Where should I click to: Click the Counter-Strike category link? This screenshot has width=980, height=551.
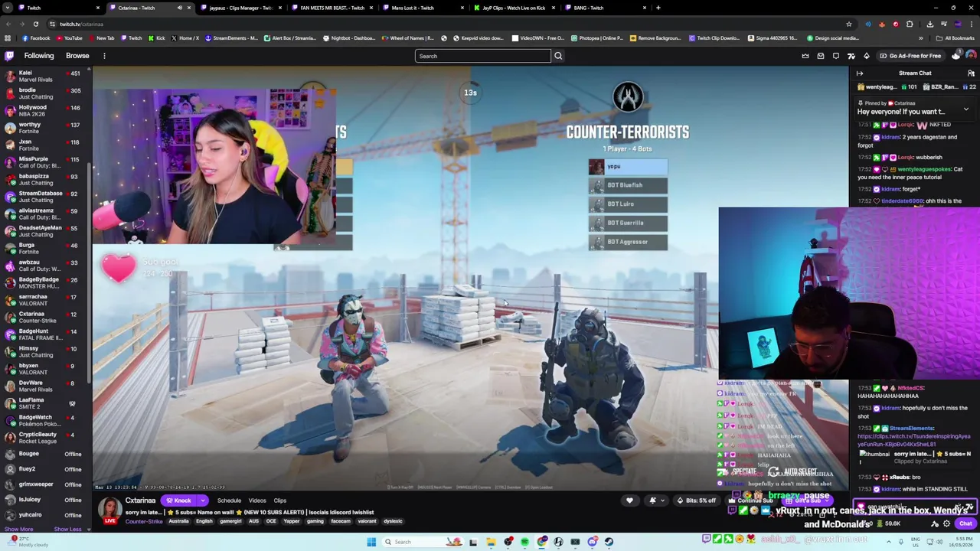click(x=144, y=521)
